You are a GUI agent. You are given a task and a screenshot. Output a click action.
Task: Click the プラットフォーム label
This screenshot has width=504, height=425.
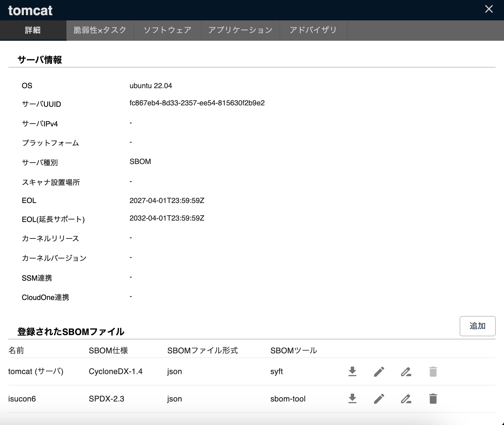click(x=50, y=143)
